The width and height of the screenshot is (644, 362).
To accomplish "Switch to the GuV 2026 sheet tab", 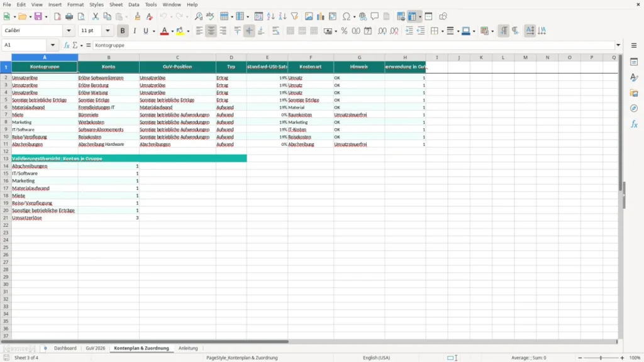I will 96,348.
